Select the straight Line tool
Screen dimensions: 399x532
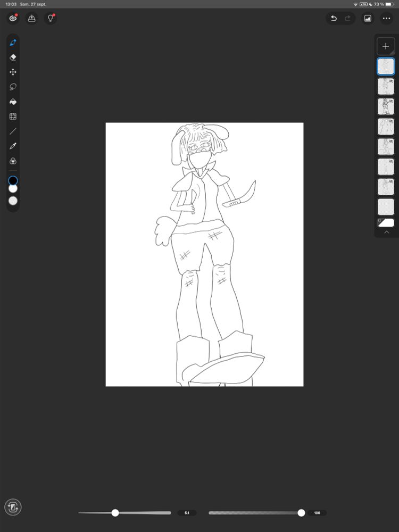[x=13, y=131]
